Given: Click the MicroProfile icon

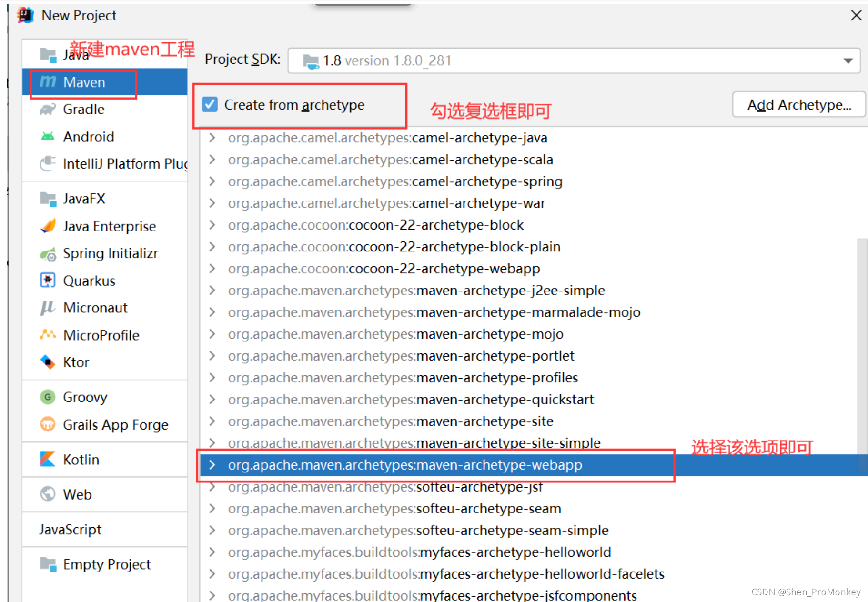Looking at the screenshot, I should (x=48, y=335).
